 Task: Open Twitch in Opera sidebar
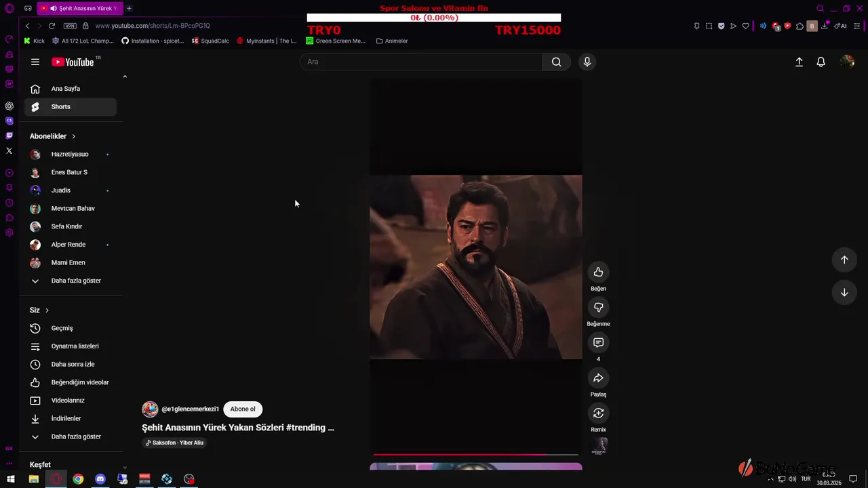pos(9,136)
